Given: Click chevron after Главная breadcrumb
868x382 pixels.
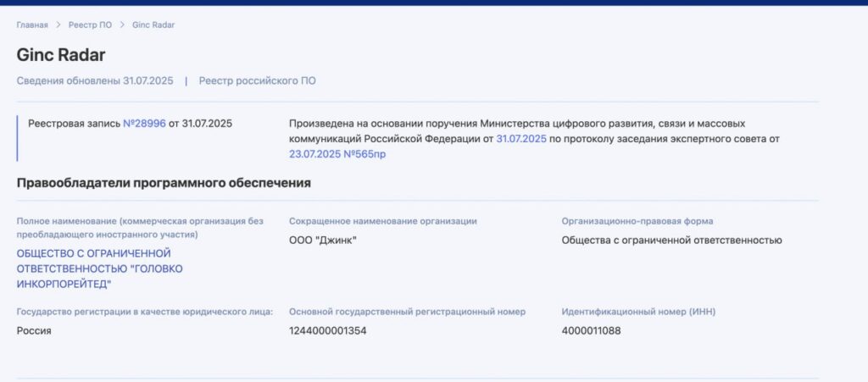Looking at the screenshot, I should tap(58, 25).
